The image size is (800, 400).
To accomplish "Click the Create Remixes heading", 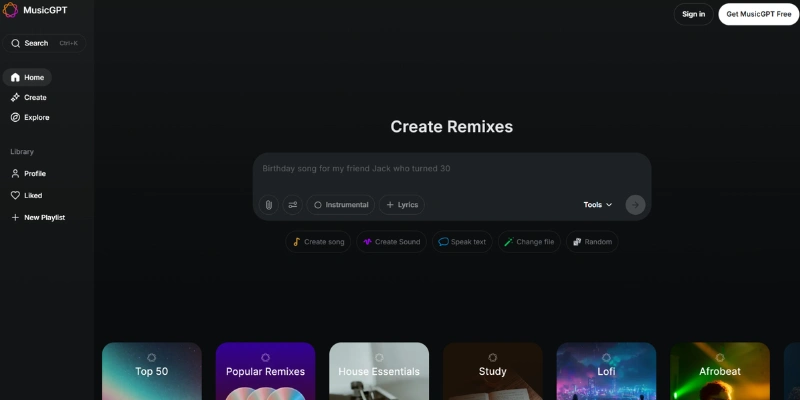I will (452, 127).
